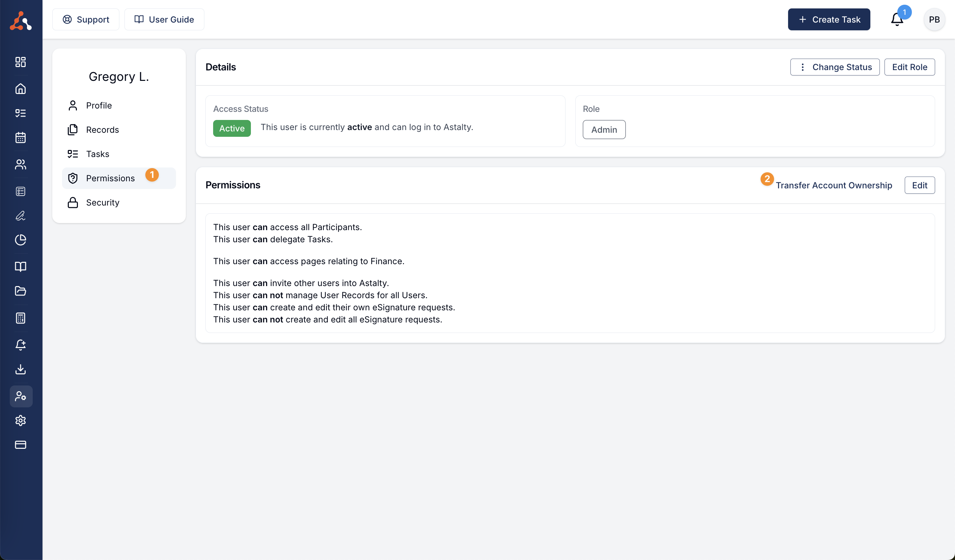Open the notifications bell
Screen dimensions: 955x560
click(x=896, y=19)
